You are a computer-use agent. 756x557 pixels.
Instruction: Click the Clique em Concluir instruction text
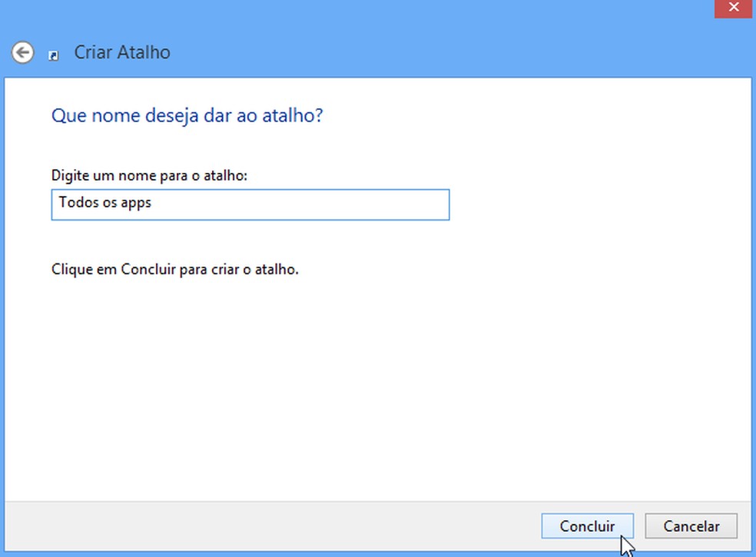tap(175, 270)
